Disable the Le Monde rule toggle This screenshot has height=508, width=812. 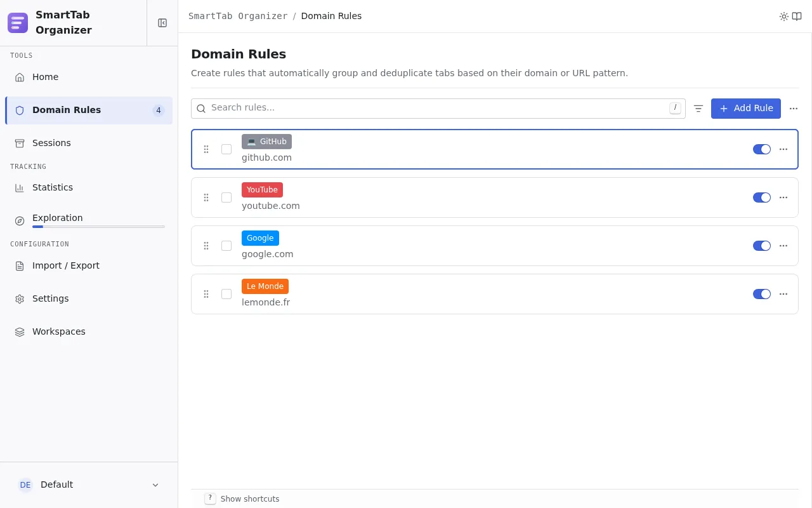coord(762,294)
